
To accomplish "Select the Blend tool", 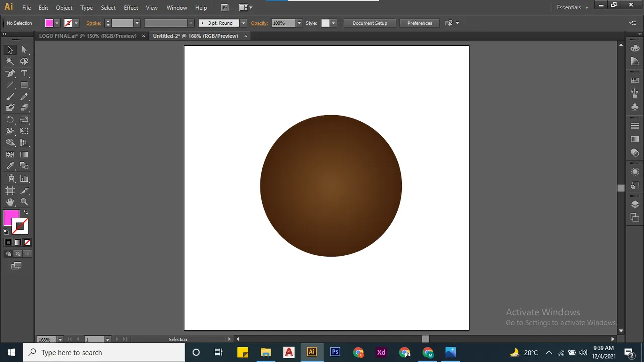I will [24, 166].
